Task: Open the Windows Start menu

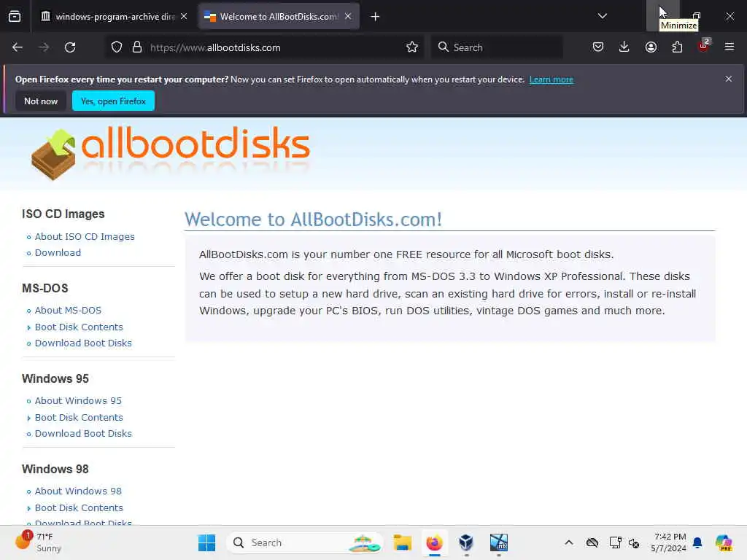Action: 206,542
